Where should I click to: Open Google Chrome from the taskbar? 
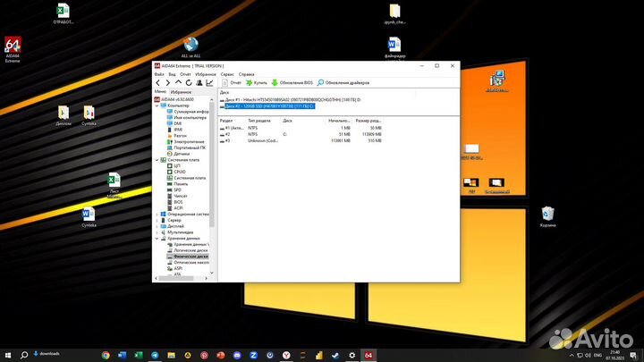click(106, 355)
